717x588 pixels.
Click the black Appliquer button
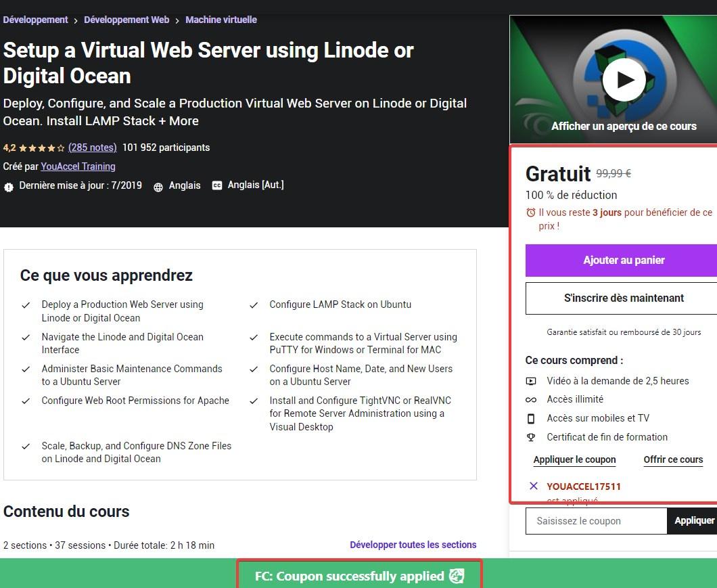click(693, 521)
